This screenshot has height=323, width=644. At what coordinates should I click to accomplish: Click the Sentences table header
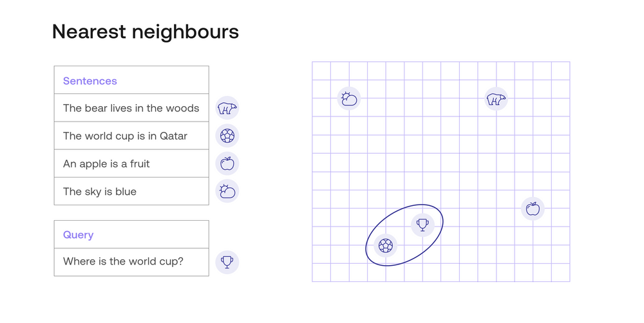131,80
